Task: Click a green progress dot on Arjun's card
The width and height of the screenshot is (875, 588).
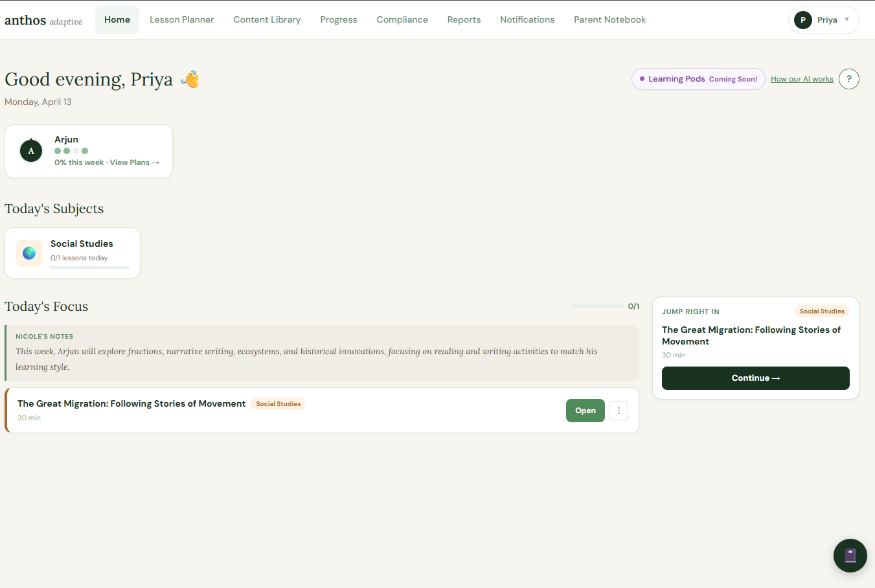Action: (x=57, y=150)
